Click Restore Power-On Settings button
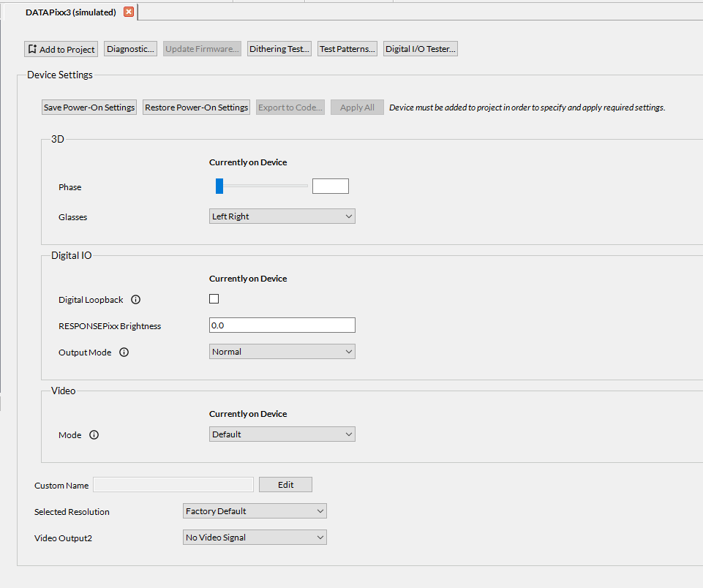Screen dimensions: 703x588 pyautogui.click(x=196, y=108)
